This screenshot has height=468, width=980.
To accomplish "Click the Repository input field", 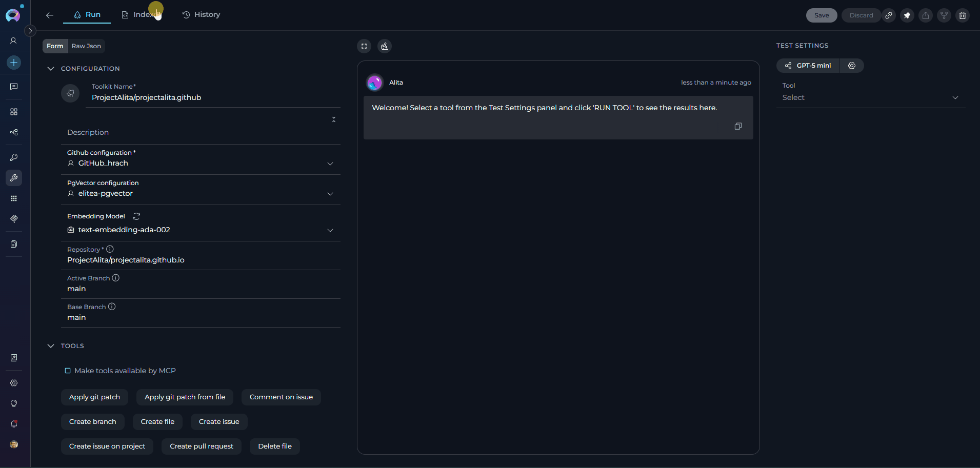I will [200, 260].
